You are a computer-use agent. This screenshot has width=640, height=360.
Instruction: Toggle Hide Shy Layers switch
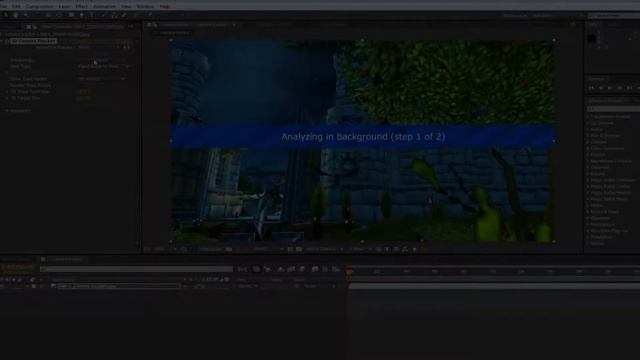[280, 269]
